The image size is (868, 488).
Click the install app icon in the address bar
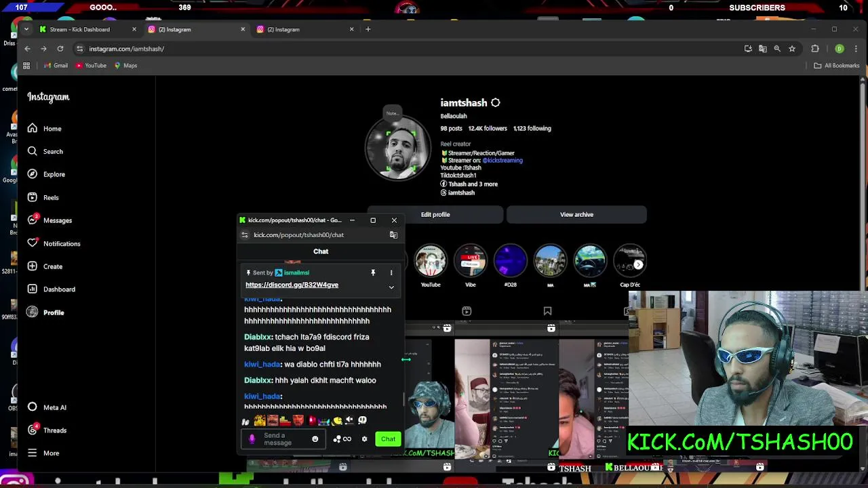pos(748,49)
